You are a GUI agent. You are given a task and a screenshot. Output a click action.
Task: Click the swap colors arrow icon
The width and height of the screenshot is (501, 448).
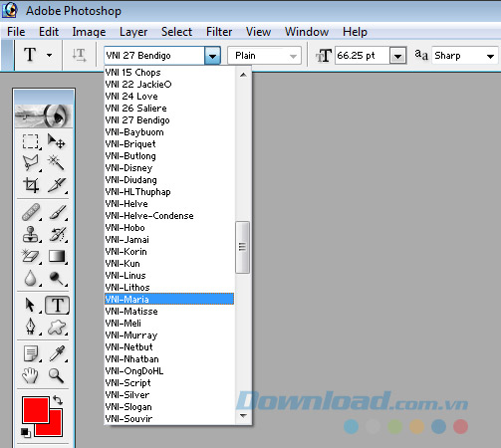pyautogui.click(x=58, y=400)
